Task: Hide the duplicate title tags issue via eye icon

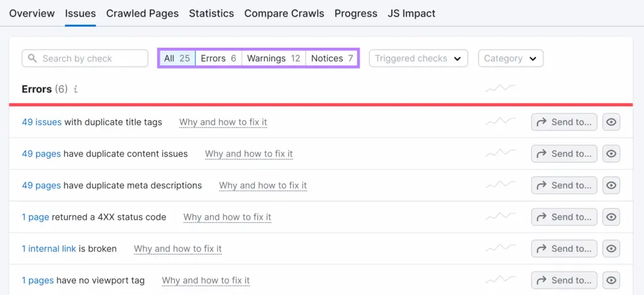Action: (x=611, y=122)
